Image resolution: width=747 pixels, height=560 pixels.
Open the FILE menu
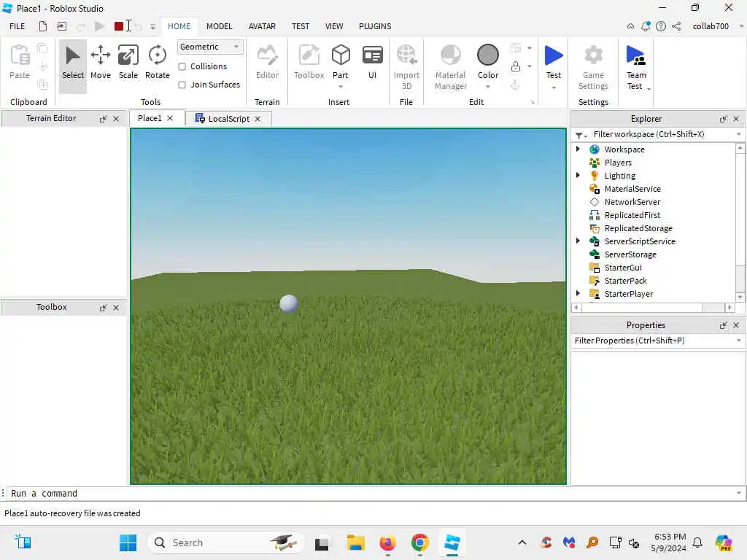click(18, 26)
